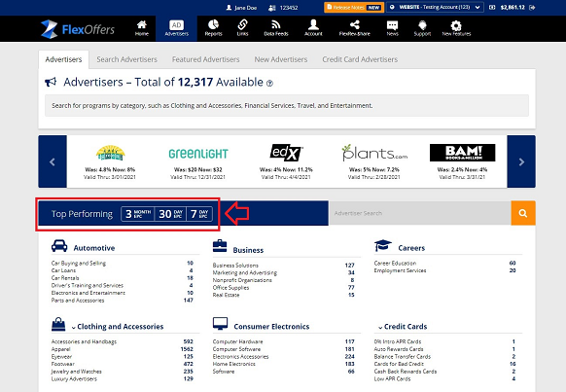Image resolution: width=566 pixels, height=392 pixels.
Task: Open Marketing and Advertising link
Action: [x=245, y=273]
